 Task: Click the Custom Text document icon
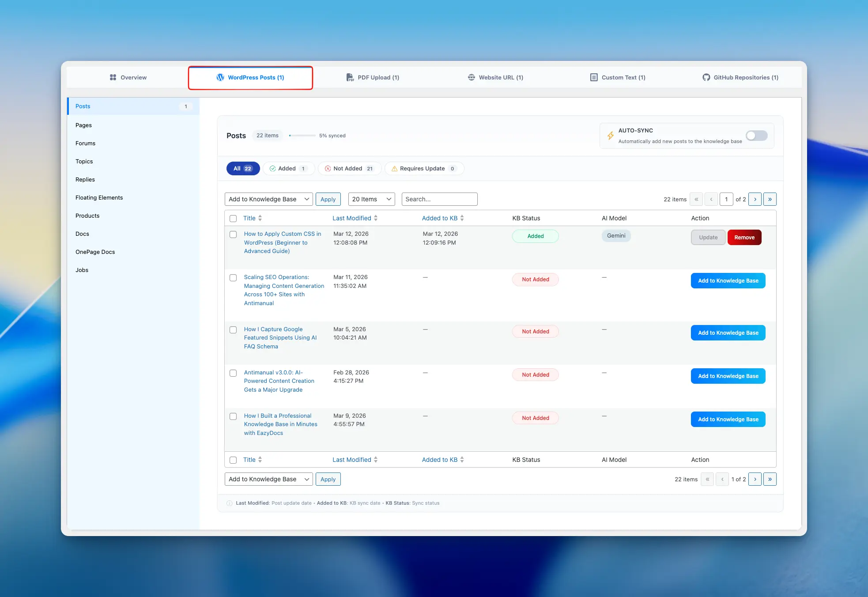(x=594, y=77)
